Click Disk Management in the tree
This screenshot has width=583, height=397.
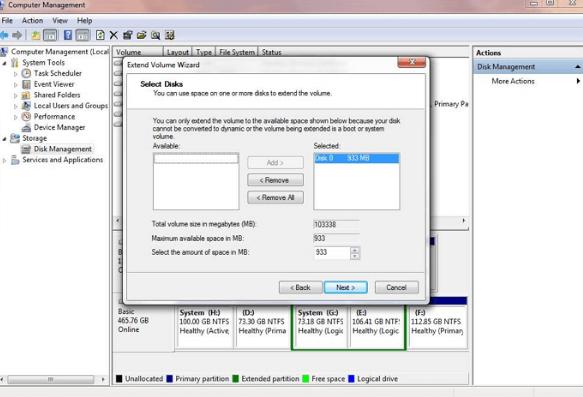(x=62, y=149)
